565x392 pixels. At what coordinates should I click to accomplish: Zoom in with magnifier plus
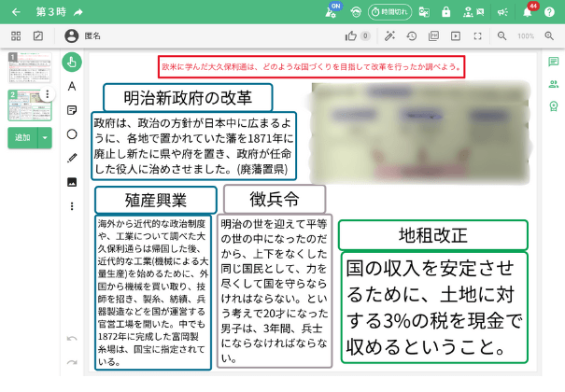[547, 35]
